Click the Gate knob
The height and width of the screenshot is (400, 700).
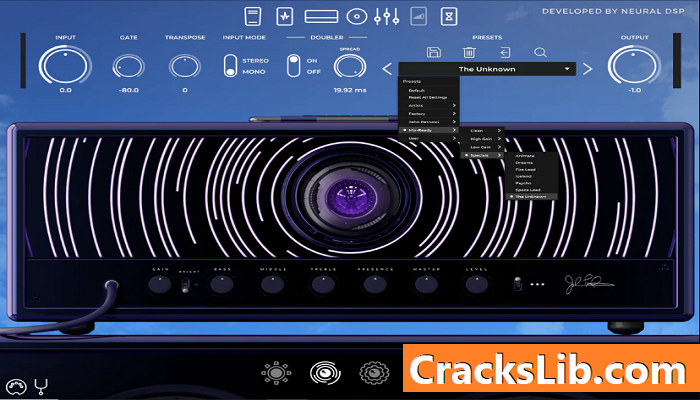point(129,67)
